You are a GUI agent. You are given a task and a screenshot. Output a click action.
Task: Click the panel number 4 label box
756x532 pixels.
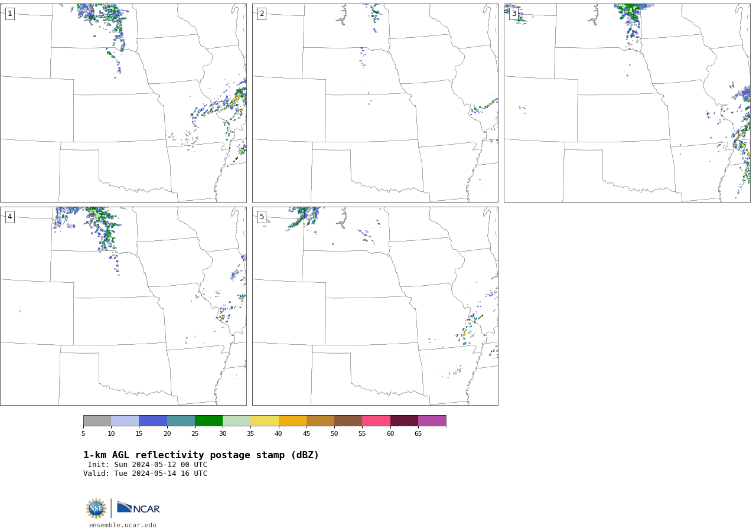(9, 217)
